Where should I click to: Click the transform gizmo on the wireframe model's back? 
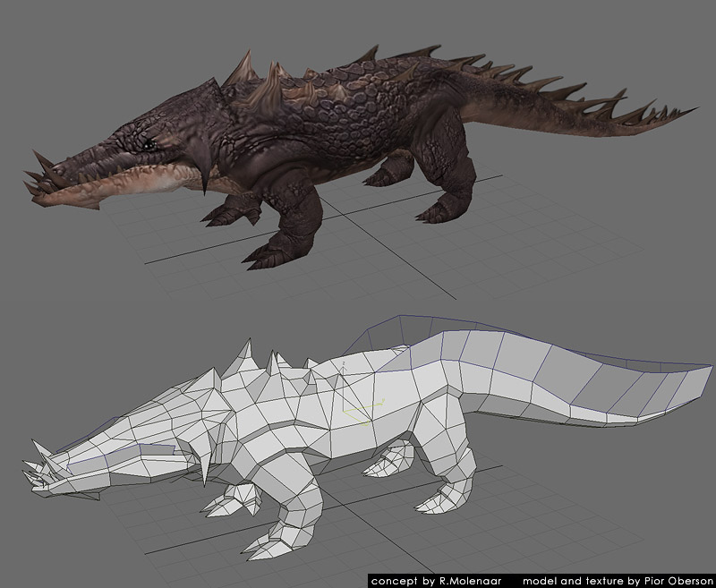[x=362, y=394]
